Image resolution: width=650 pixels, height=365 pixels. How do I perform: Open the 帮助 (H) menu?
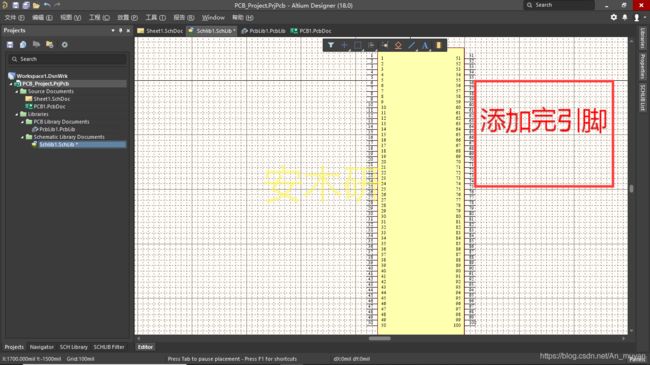click(x=243, y=17)
